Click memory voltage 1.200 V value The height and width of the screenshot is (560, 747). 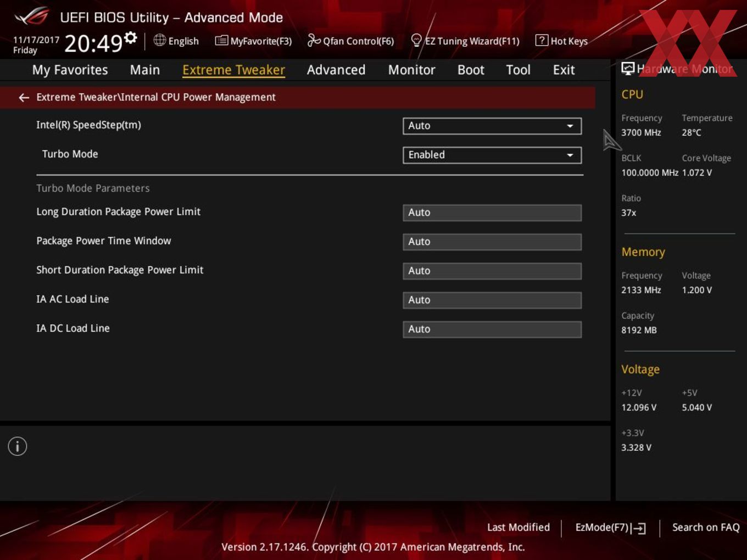click(697, 290)
